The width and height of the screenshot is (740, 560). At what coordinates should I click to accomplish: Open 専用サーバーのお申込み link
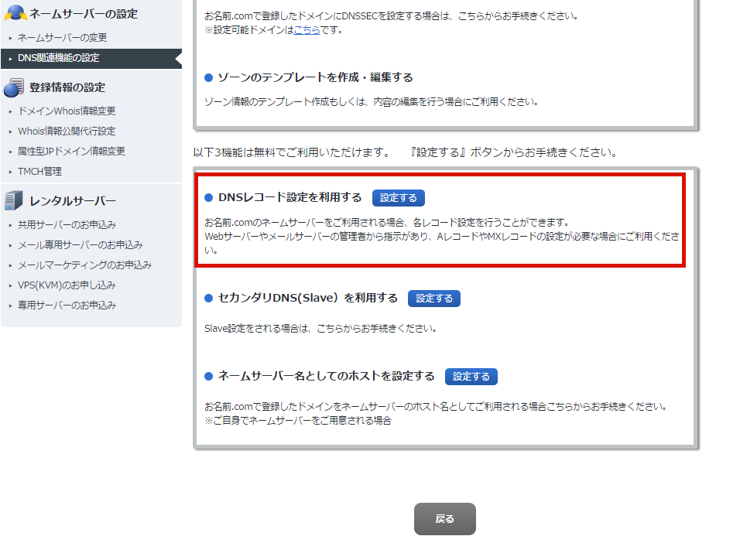click(67, 306)
